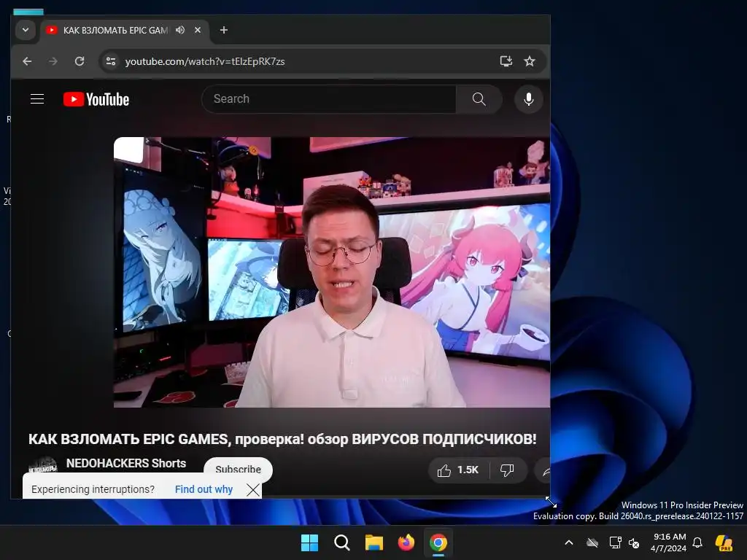Viewport: 747px width, 560px height.
Task: Go to YouTube home via logo
Action: [96, 99]
